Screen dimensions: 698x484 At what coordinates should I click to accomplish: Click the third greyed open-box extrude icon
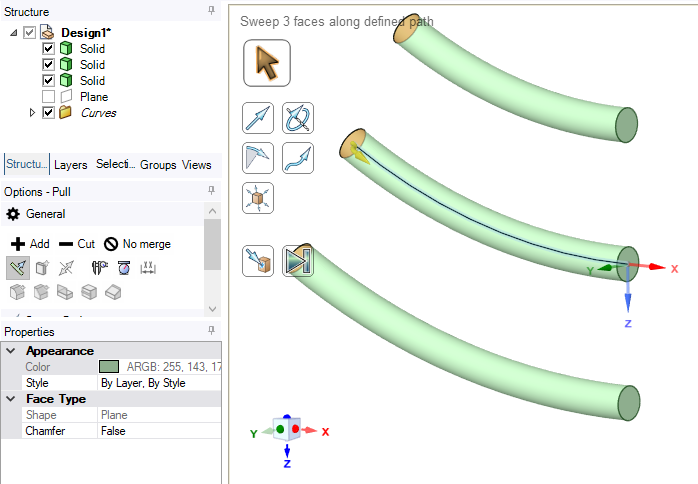coord(65,293)
